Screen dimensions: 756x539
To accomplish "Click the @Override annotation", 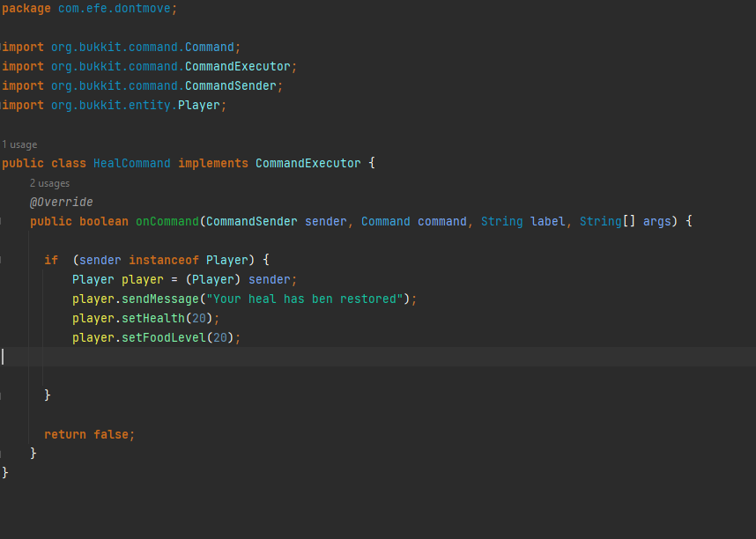I will tap(61, 202).
